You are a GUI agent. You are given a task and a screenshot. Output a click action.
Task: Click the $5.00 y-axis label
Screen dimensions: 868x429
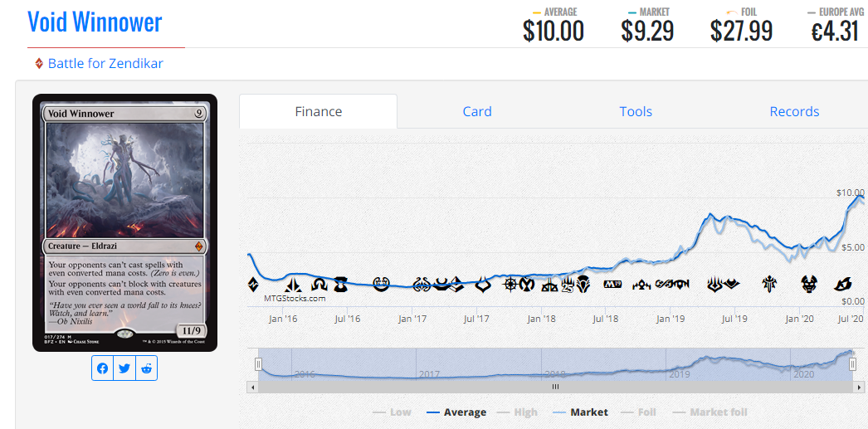[852, 247]
